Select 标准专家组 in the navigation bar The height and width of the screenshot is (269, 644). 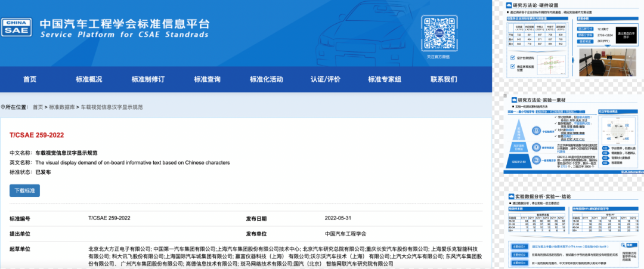tap(385, 80)
